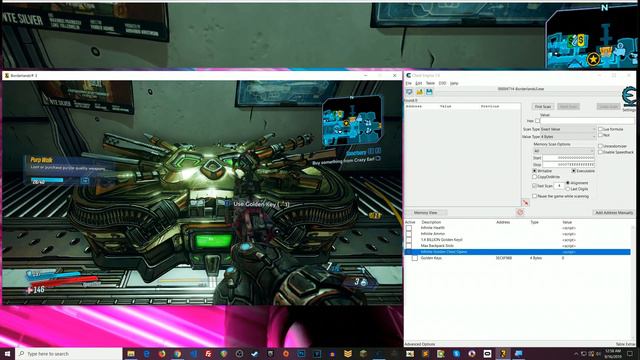The image size is (640, 360).
Task: Click the Borderlands 3 window title icon
Action: (x=6, y=76)
